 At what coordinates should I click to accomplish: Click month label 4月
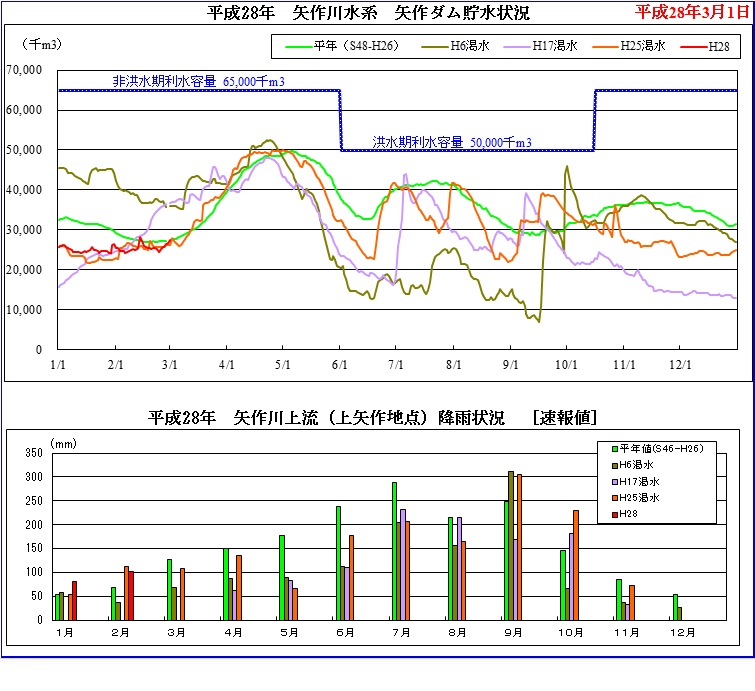click(x=233, y=632)
